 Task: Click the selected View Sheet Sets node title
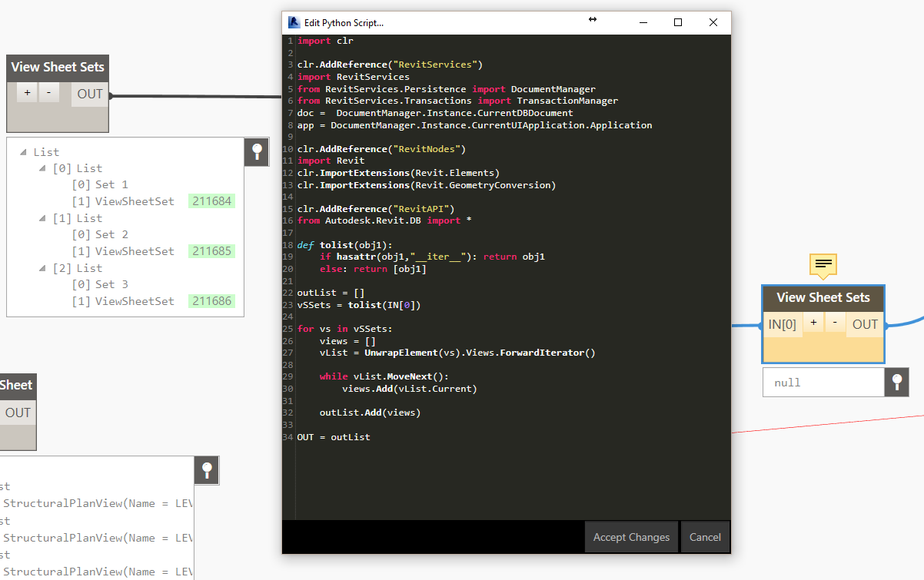[x=823, y=298]
